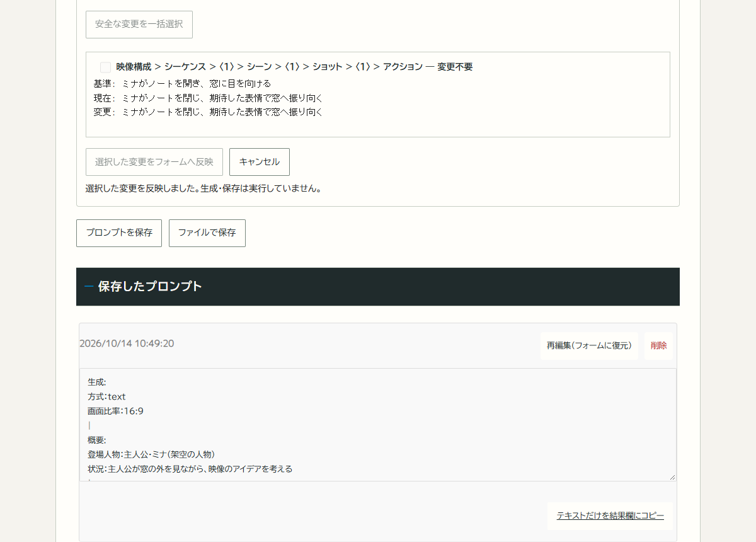Click プロンプトを保存 button

[x=119, y=233]
